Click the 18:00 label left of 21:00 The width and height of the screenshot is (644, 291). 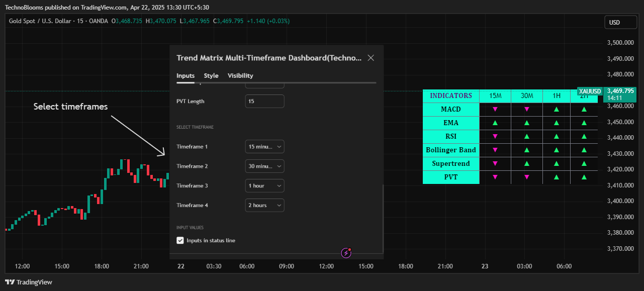coord(102,266)
